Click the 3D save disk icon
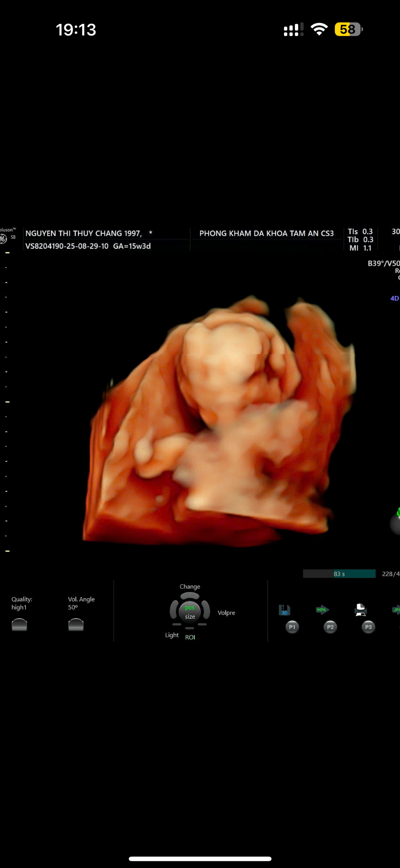 coord(284,610)
